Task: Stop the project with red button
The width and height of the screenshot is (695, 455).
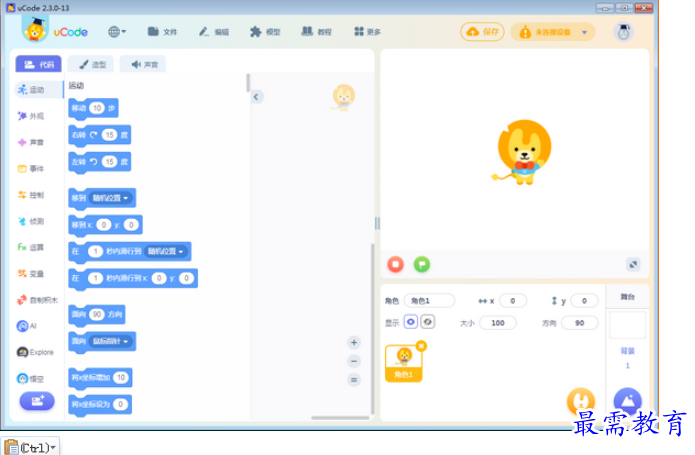Action: 395,264
